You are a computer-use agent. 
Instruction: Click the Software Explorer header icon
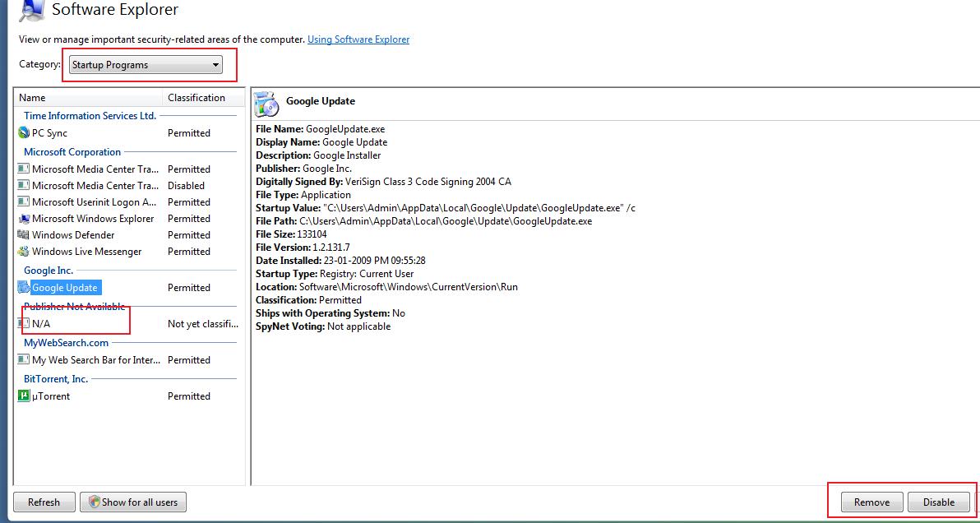pos(30,9)
